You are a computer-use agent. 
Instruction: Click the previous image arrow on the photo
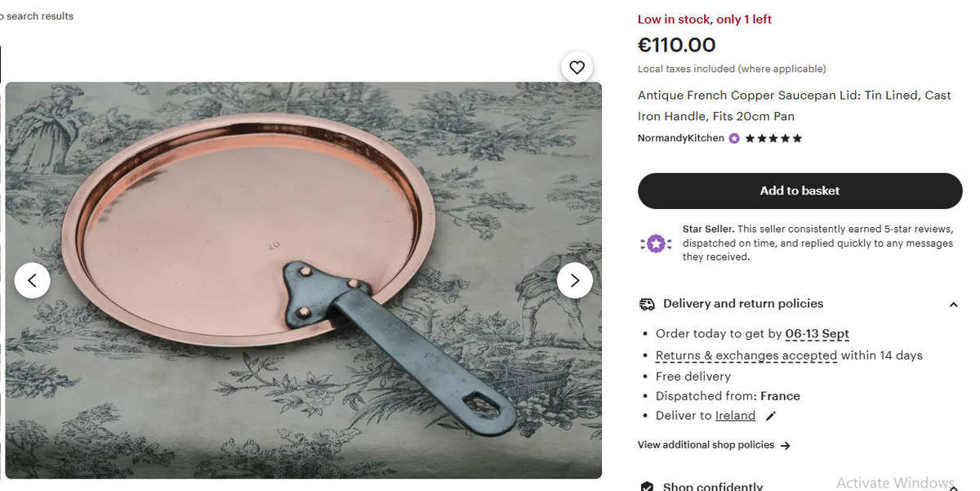pyautogui.click(x=32, y=280)
